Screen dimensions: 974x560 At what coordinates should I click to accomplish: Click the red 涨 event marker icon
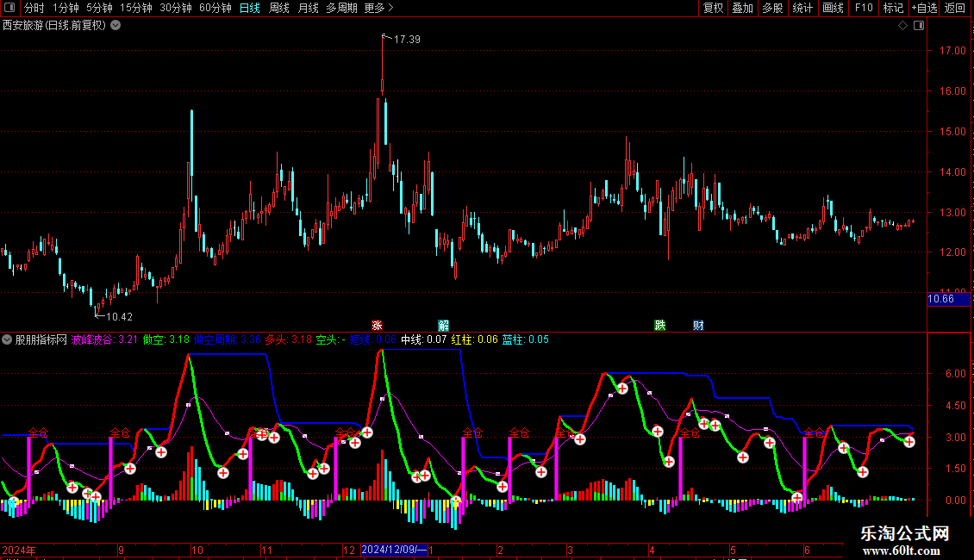377,326
